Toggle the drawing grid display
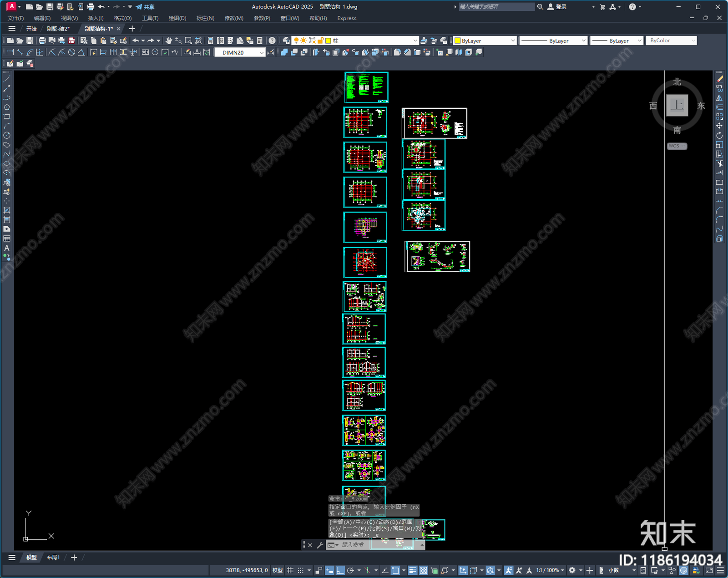Screen dimensions: 728x578 [x=290, y=570]
